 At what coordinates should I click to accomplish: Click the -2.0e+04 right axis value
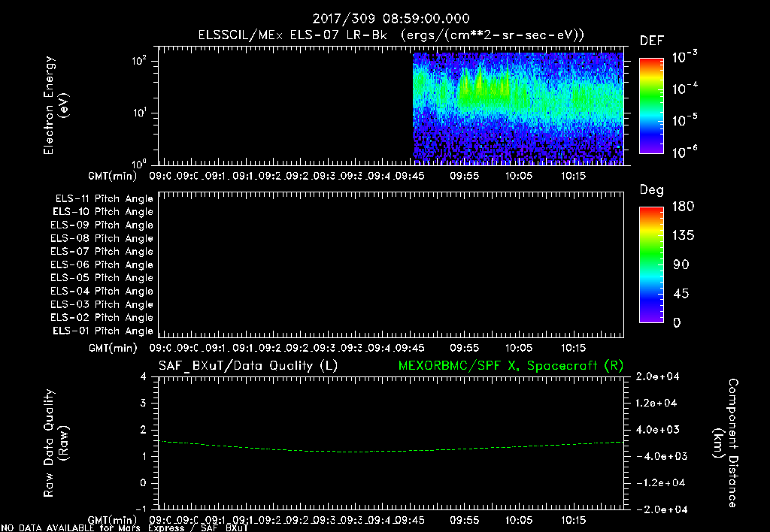pyautogui.click(x=662, y=509)
